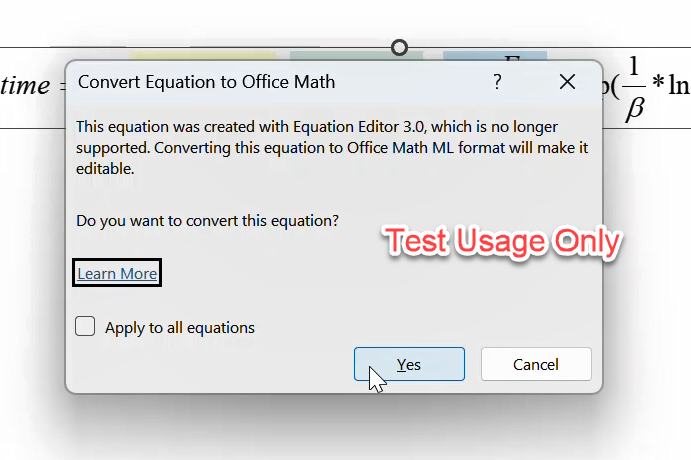Select the 'time' text in the equation
Screen dimensions: 691x460
click(x=25, y=85)
